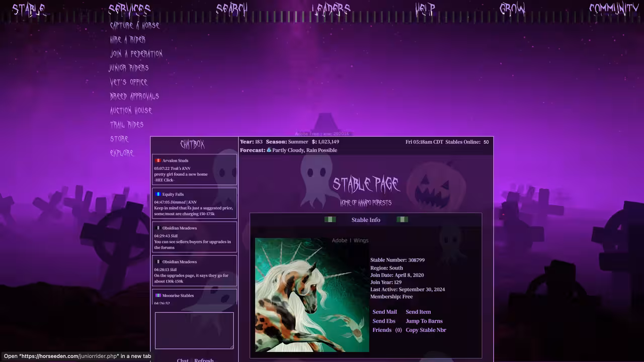Image resolution: width=644 pixels, height=362 pixels.
Task: Click Join Date April 8, 2020 text
Action: tap(397, 275)
